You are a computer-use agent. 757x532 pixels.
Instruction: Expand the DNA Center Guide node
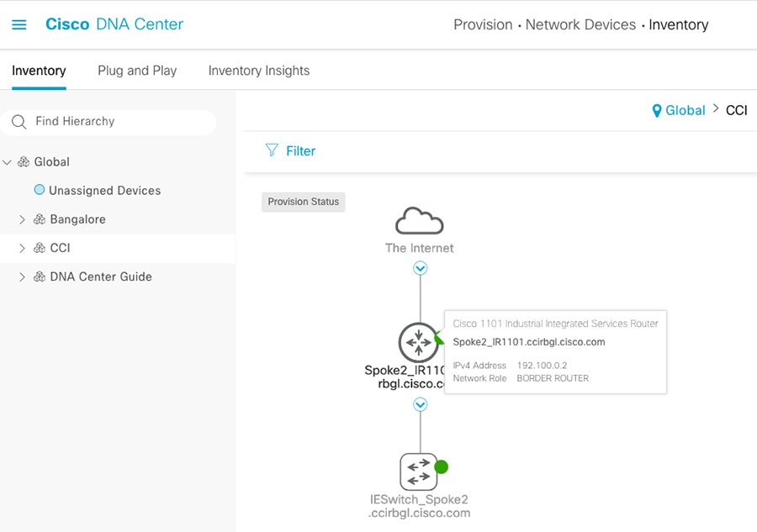[x=22, y=277]
